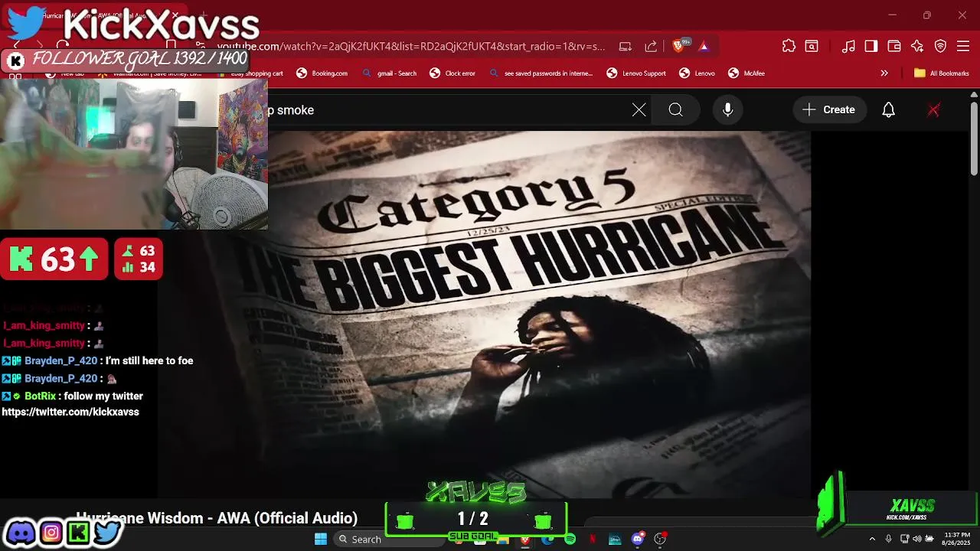980x551 pixels.
Task: Click the webcam overlay feed
Action: point(134,153)
